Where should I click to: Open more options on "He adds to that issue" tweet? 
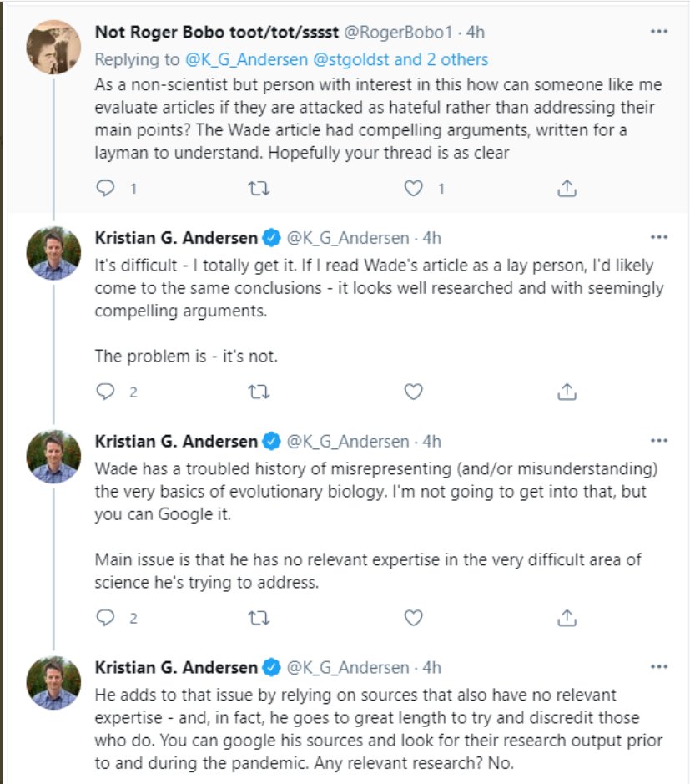(x=659, y=666)
